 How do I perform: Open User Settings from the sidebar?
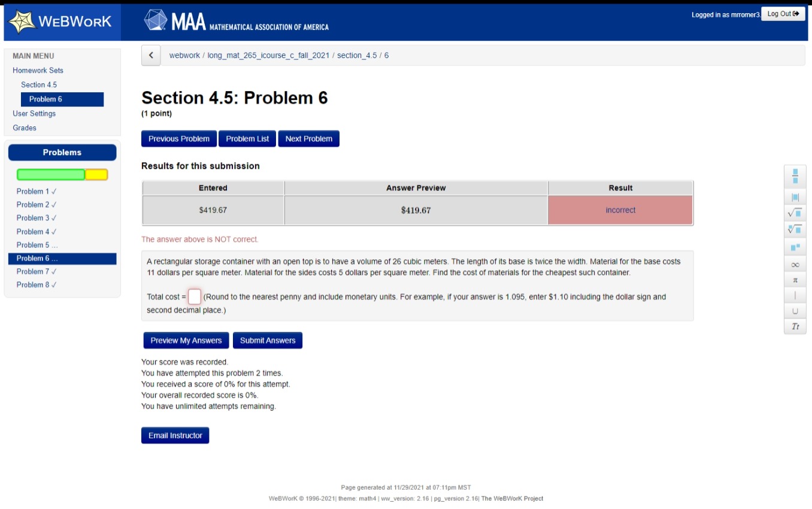point(34,113)
